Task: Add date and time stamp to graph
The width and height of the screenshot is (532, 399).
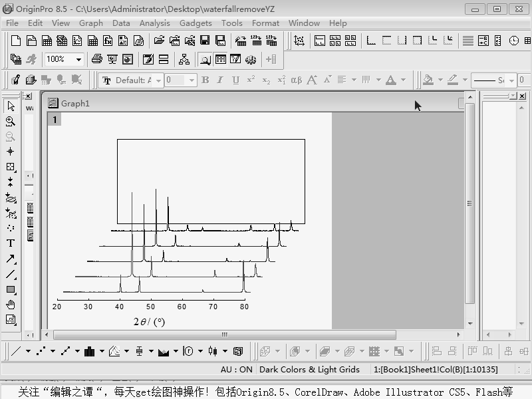Action: (x=514, y=41)
